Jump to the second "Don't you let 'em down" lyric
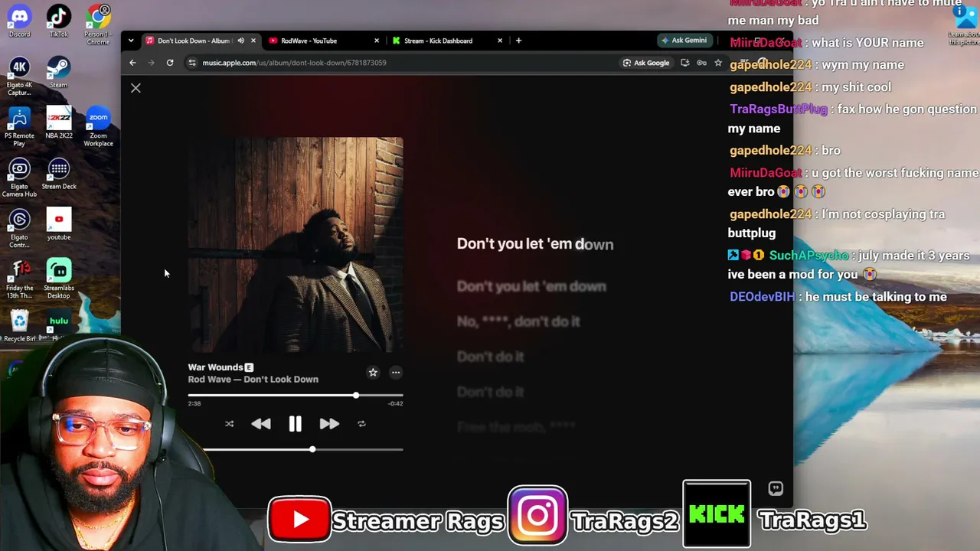This screenshot has height=551, width=980. click(x=531, y=286)
